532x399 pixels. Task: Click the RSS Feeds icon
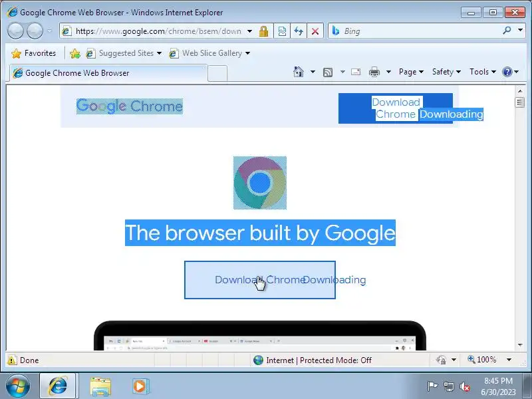[x=328, y=72]
